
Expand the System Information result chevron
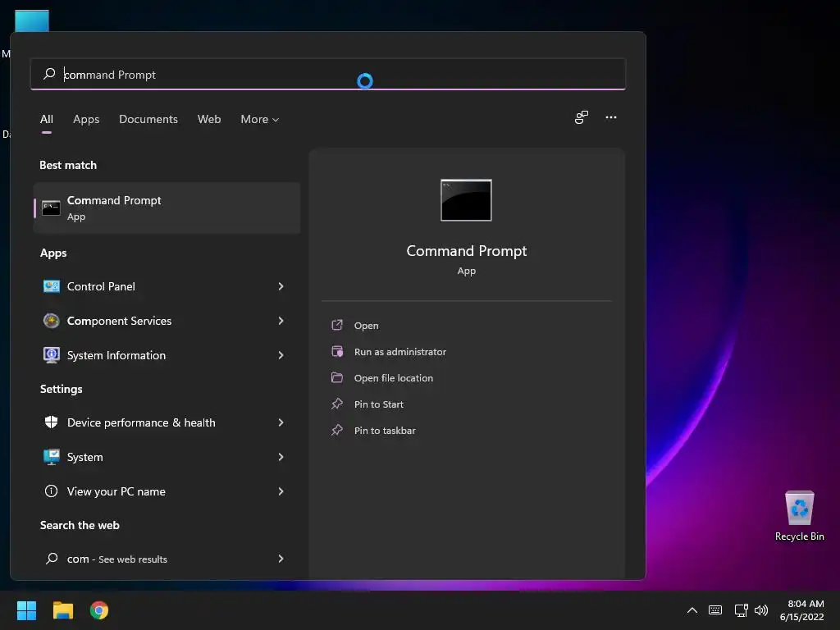(281, 355)
